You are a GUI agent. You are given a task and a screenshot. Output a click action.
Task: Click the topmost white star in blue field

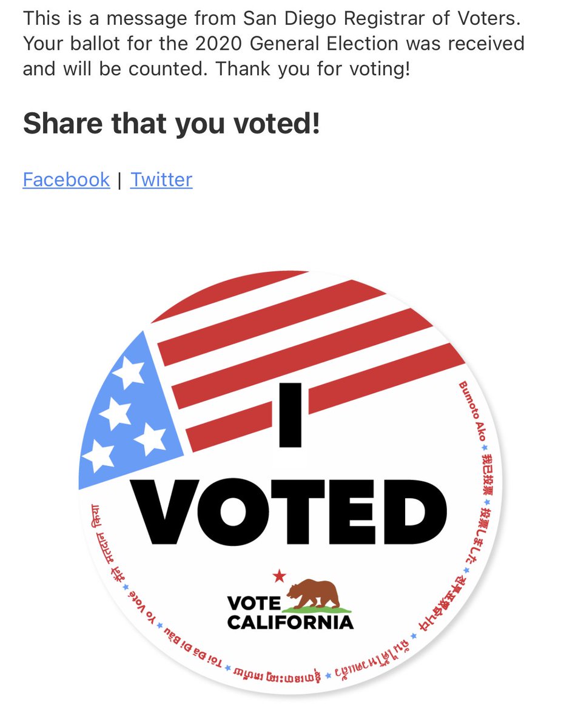[x=129, y=372]
